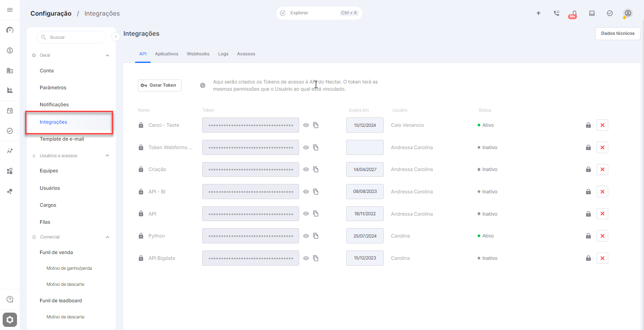Click the empty expiration field for Token Webforms

pos(365,147)
